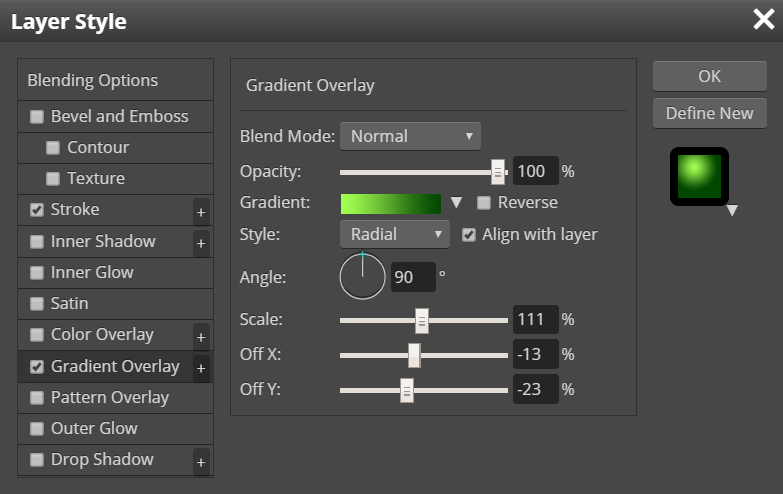Click the Opacity value input field

coord(534,171)
